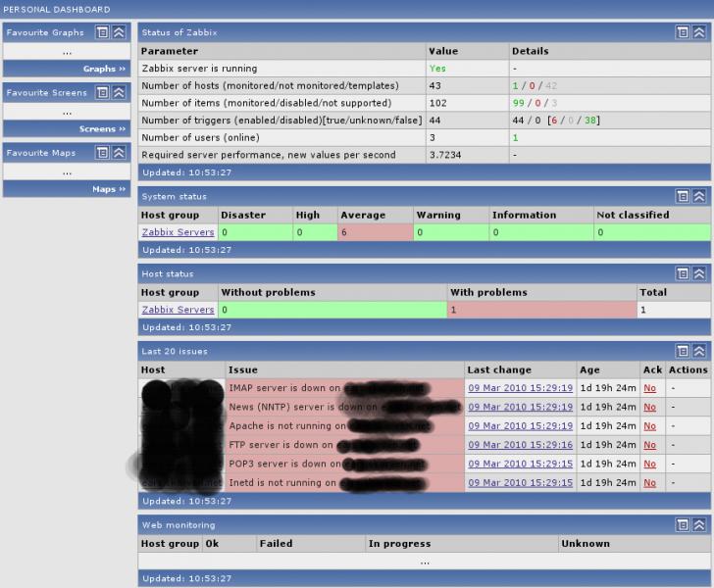Select 'Number of users (online)' parameter text
714x588 pixels.
pyautogui.click(x=200, y=137)
